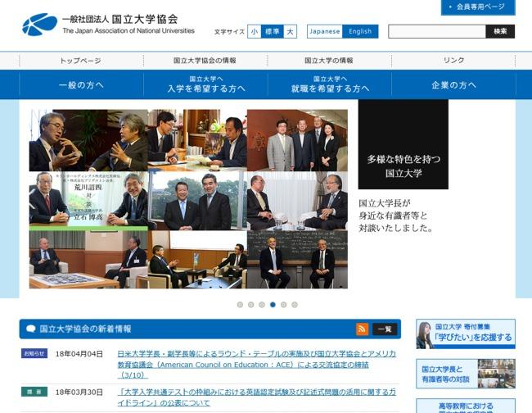Select 就職を希望する方へ tab
The height and width of the screenshot is (413, 532).
coord(330,84)
